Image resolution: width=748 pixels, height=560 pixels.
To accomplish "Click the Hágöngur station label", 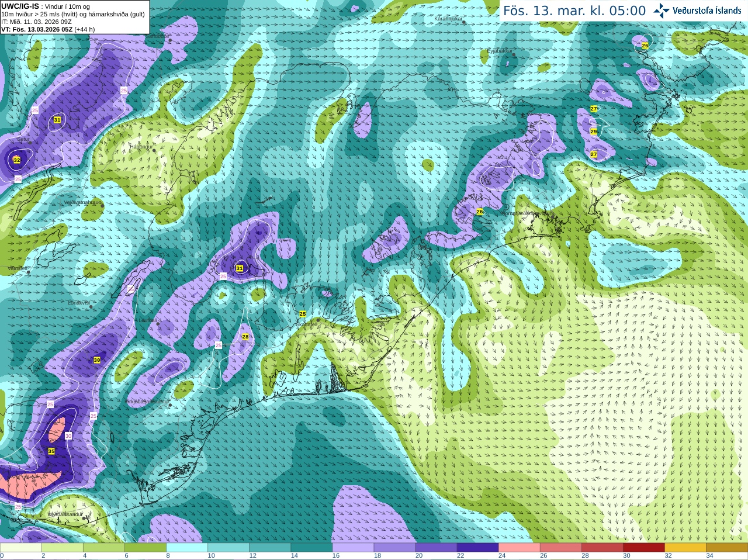I will (x=140, y=147).
